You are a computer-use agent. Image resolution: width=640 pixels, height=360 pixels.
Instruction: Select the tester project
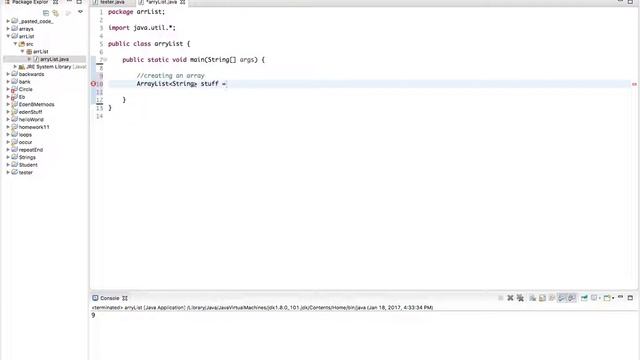[25, 172]
